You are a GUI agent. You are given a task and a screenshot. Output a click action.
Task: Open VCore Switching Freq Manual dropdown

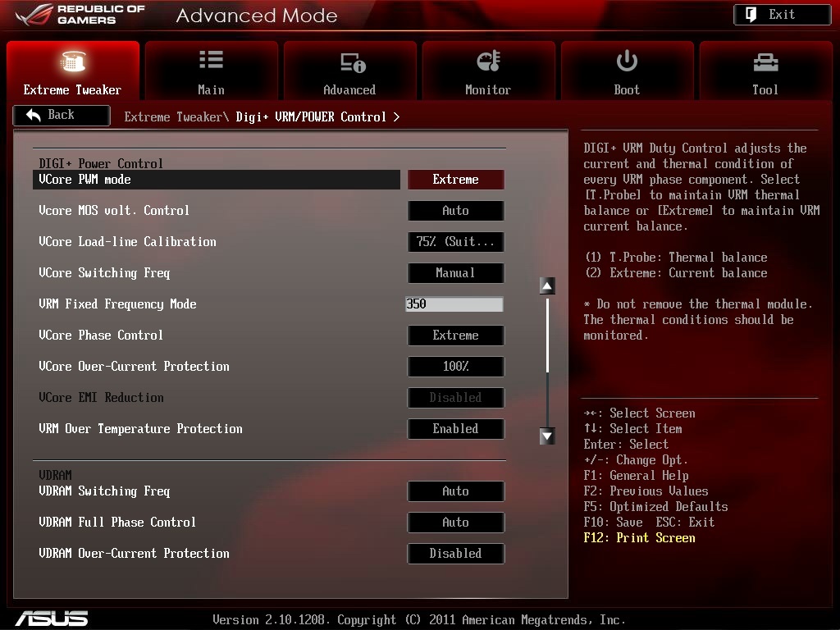[x=456, y=272]
